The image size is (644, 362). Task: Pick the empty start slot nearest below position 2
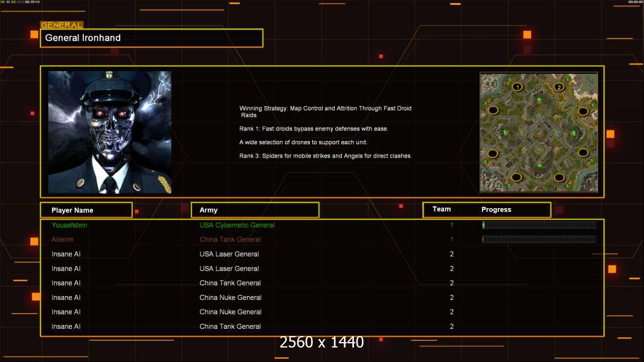583,111
